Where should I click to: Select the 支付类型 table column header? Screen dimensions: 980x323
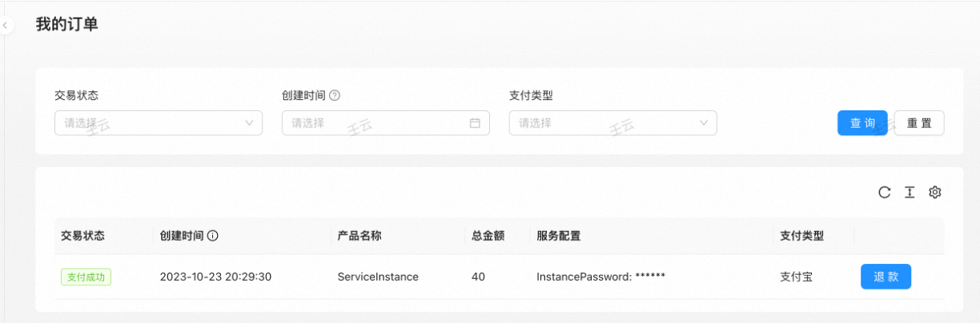801,236
